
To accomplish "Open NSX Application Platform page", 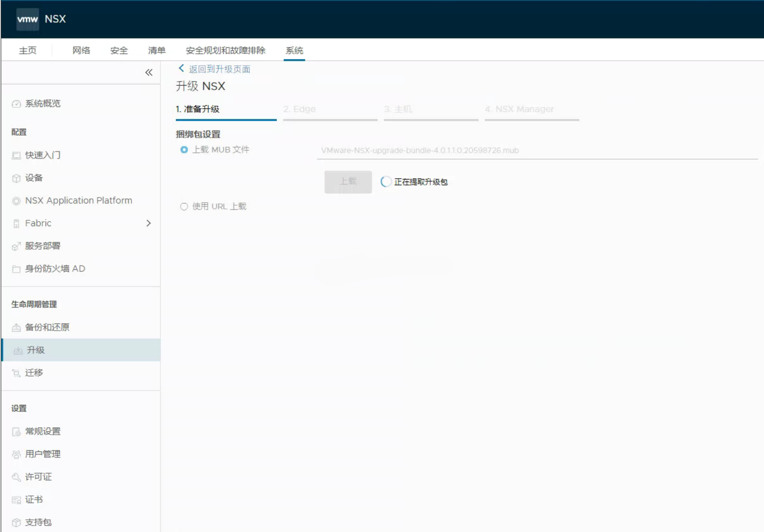I will [x=79, y=201].
